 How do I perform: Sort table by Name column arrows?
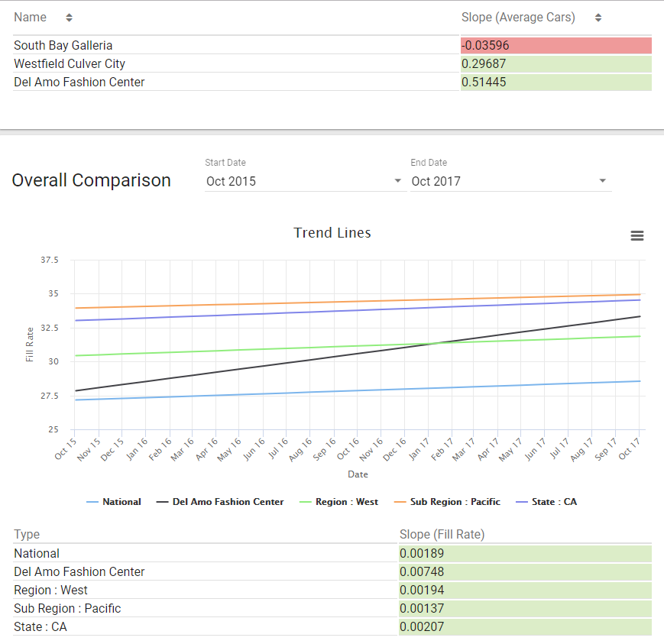[x=69, y=18]
